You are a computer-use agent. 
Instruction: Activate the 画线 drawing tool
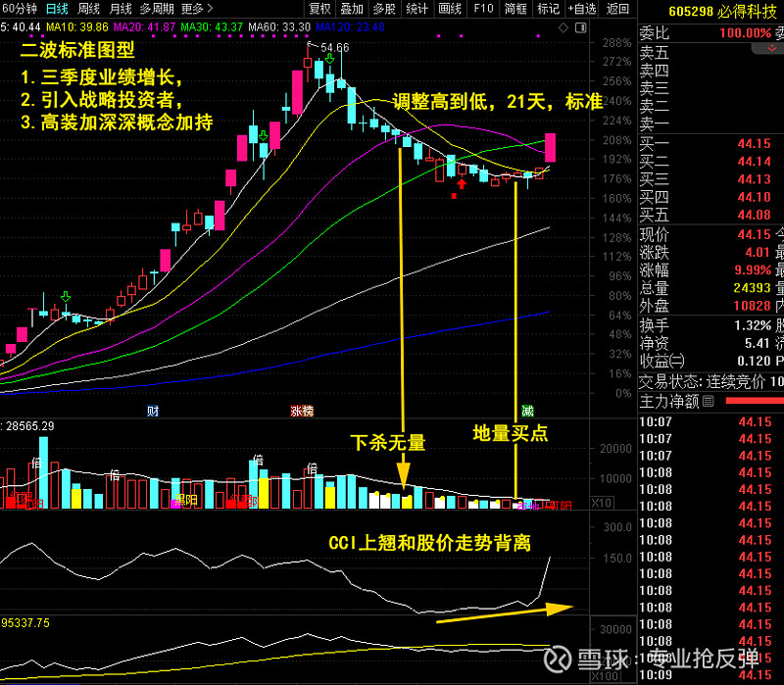[450, 9]
